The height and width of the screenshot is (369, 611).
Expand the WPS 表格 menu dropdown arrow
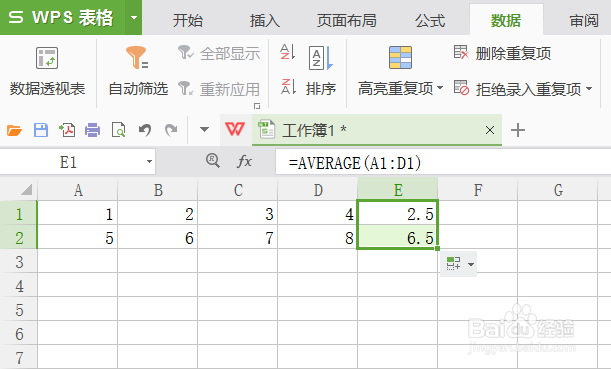pyautogui.click(x=134, y=18)
